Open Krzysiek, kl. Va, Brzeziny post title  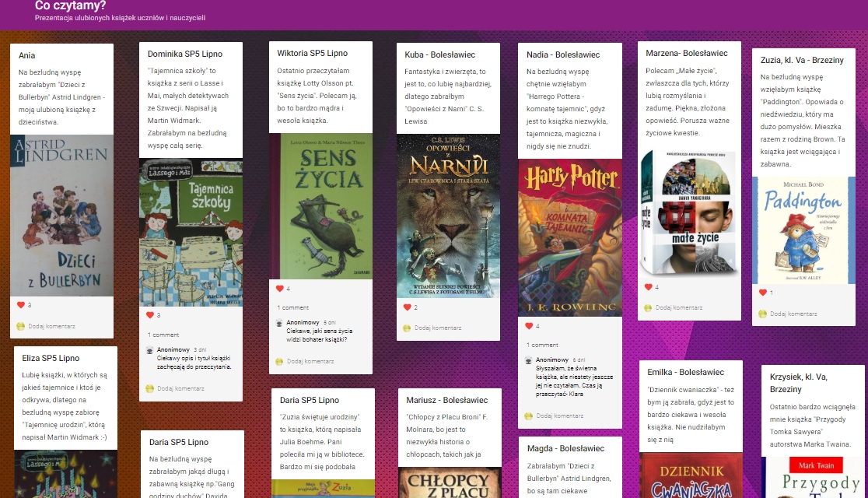point(798,383)
